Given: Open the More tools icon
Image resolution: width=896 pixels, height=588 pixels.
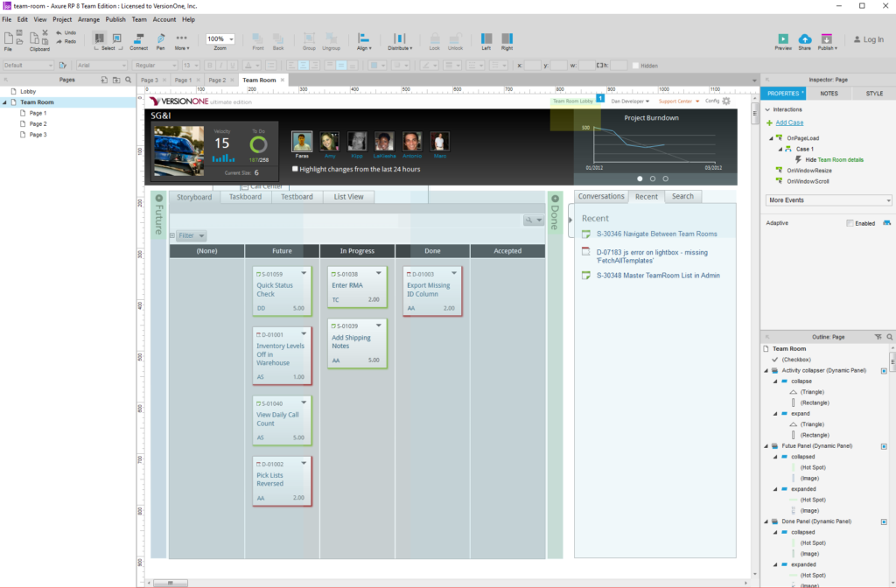Looking at the screenshot, I should (182, 38).
